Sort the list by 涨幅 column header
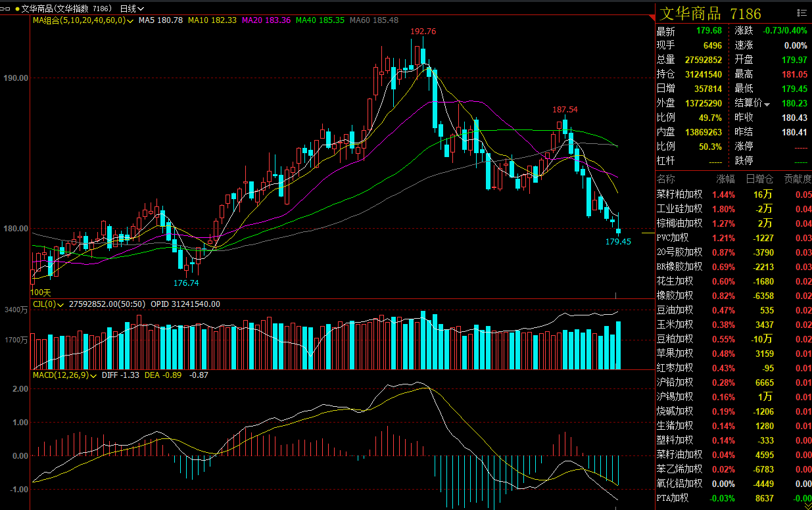Image resolution: width=812 pixels, height=510 pixels. (725, 179)
